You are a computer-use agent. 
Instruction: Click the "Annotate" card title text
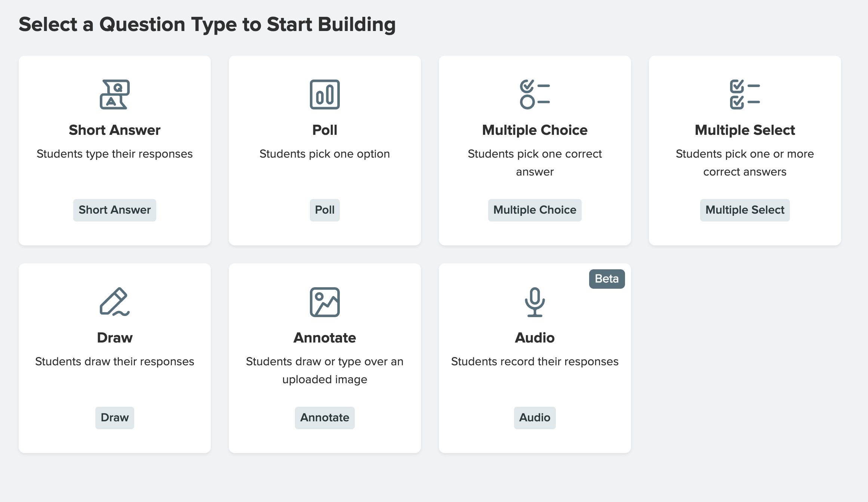click(324, 338)
